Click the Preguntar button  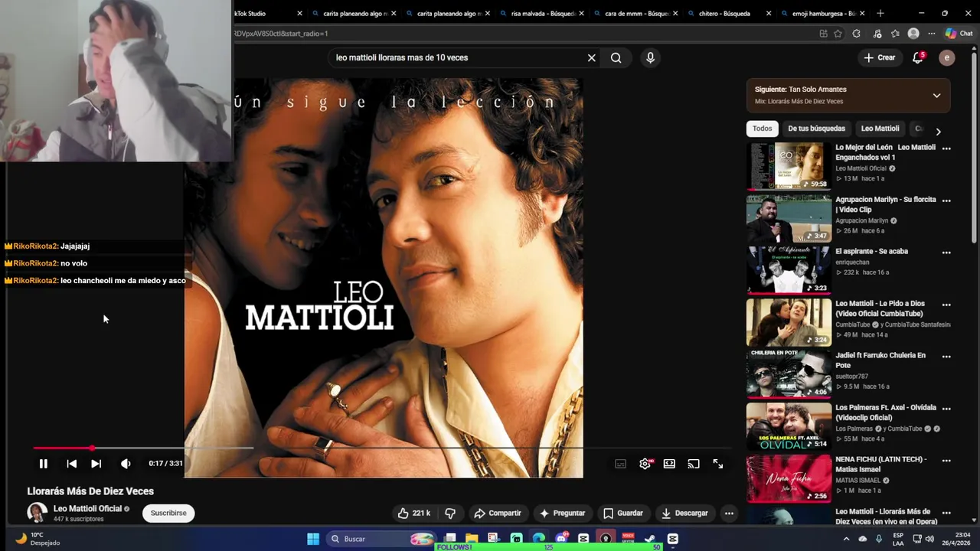(x=562, y=513)
